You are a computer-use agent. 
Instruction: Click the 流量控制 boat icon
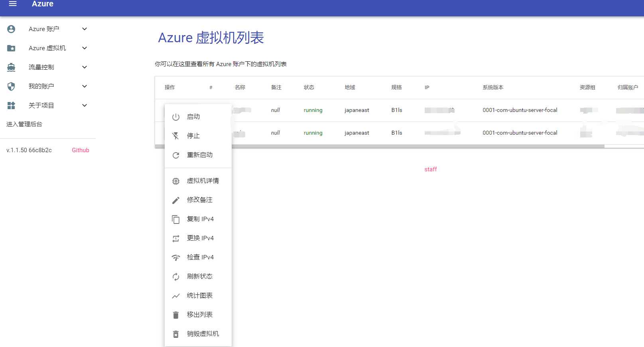[x=11, y=67]
